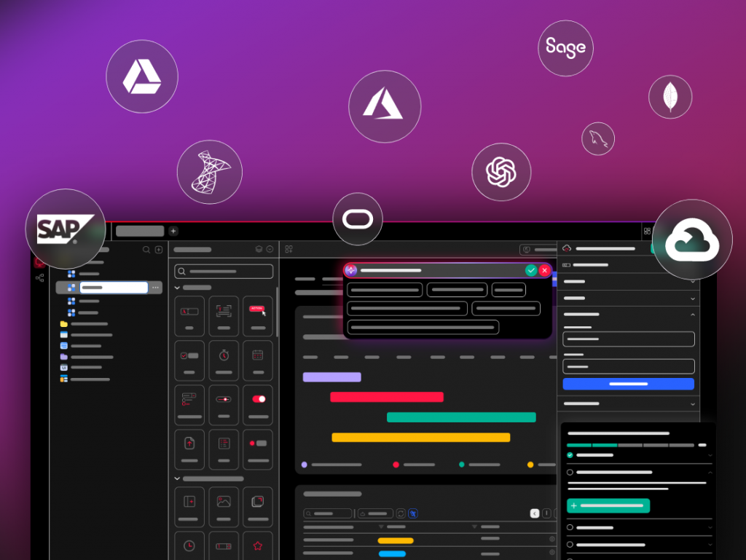This screenshot has height=560, width=746.
Task: Expand the first collapsed properties panel section
Action: [x=692, y=281]
